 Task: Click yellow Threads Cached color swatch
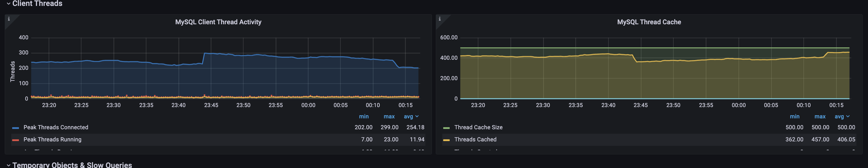click(x=446, y=140)
